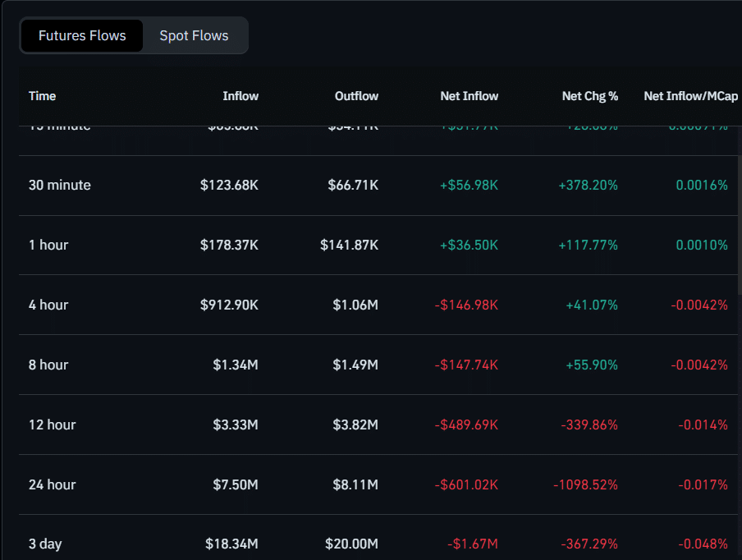The image size is (742, 560).
Task: Select the 4 hour row label
Action: 48,305
